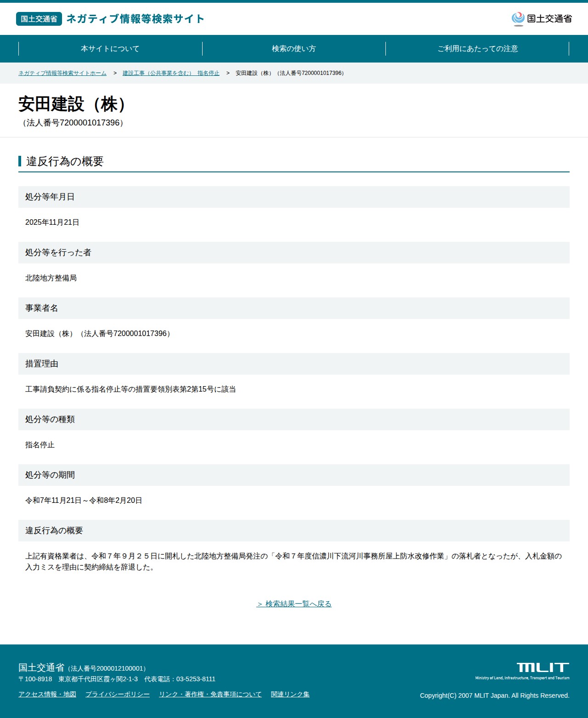Image resolution: width=588 pixels, height=718 pixels.
Task: Open リンク・著作権・免責事項について footer link
Action: [x=210, y=694]
